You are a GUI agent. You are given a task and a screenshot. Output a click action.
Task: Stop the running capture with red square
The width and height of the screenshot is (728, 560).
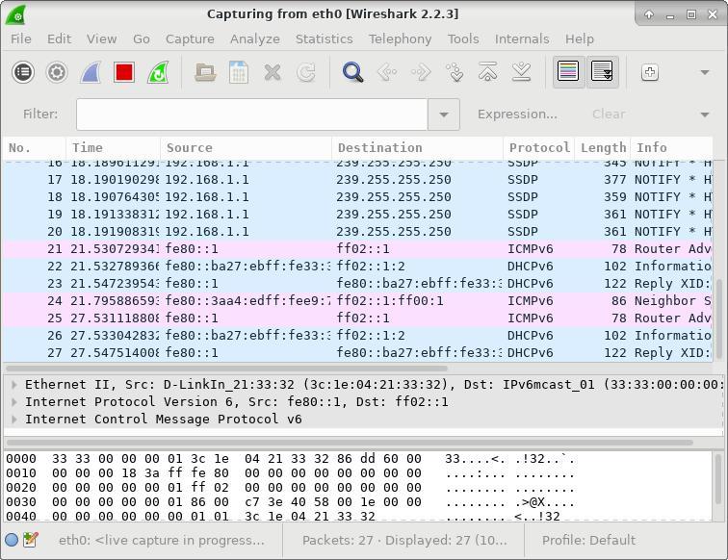(x=124, y=72)
